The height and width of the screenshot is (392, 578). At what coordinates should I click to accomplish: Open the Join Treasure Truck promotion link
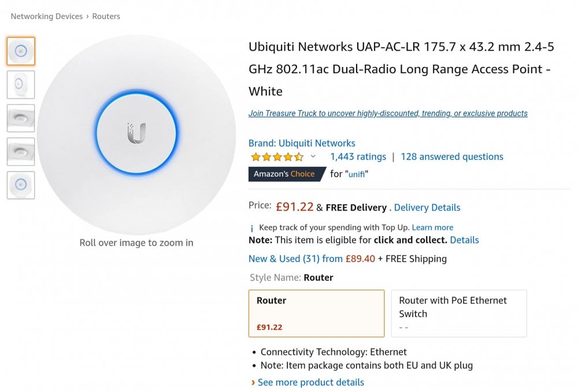pos(388,113)
